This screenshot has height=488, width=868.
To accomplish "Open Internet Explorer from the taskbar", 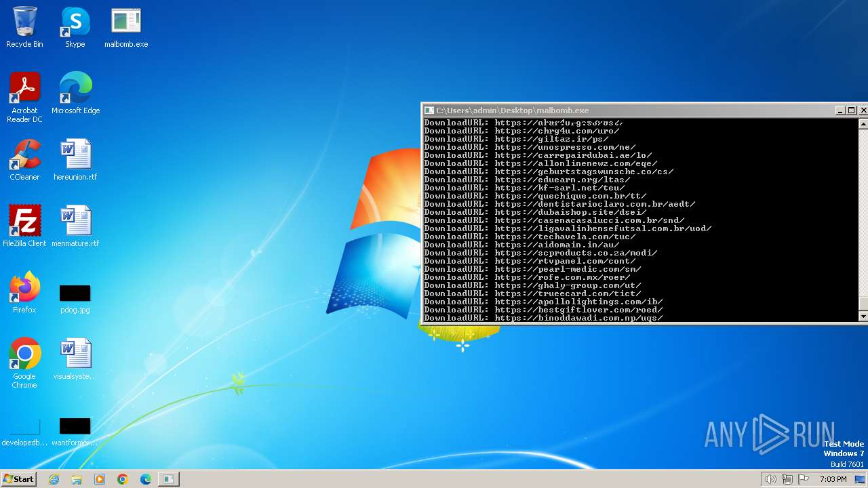I will click(x=54, y=479).
